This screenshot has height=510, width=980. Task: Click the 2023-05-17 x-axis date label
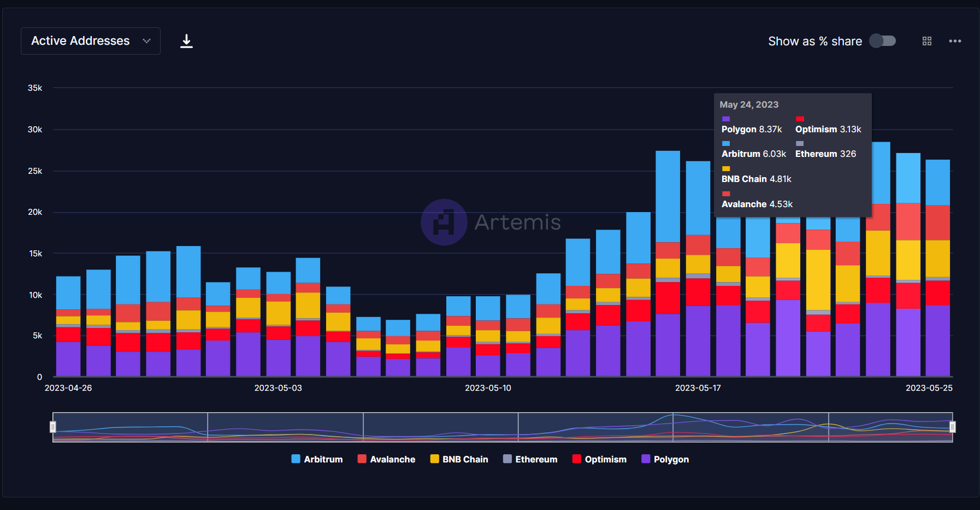point(698,388)
